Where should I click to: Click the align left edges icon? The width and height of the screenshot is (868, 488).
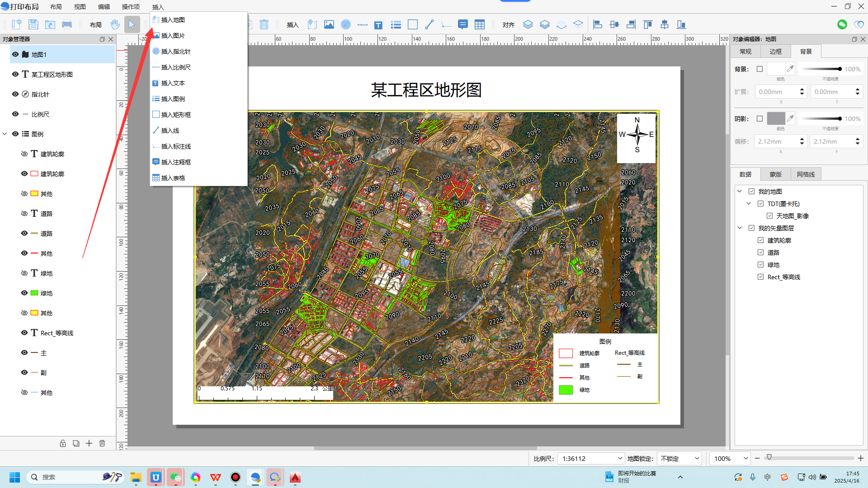coord(597,24)
